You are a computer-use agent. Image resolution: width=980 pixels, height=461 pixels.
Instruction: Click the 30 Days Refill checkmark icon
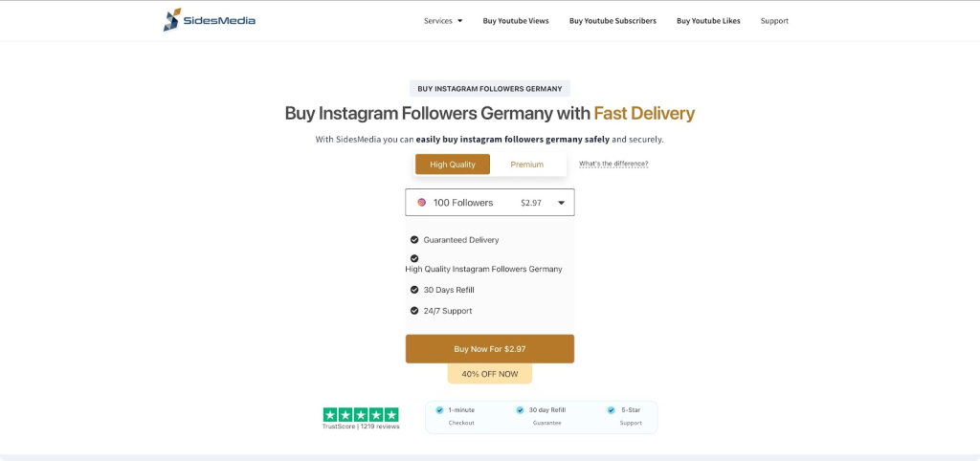click(x=414, y=290)
